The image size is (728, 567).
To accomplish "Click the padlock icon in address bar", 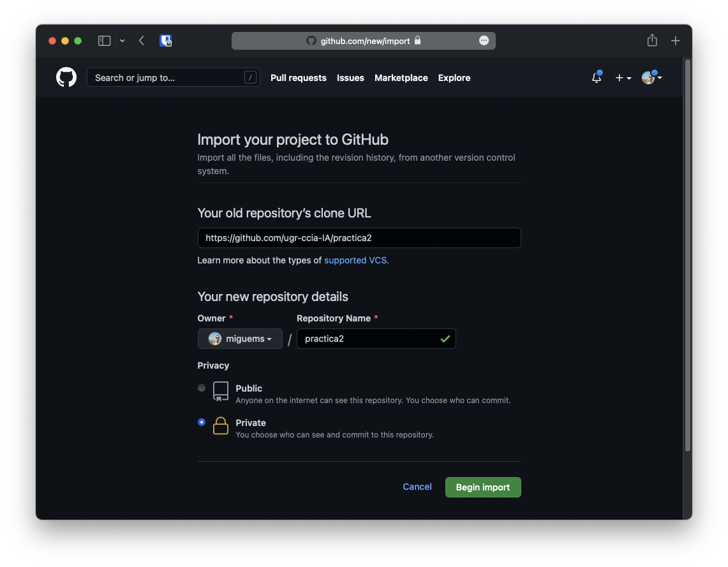I will (417, 40).
